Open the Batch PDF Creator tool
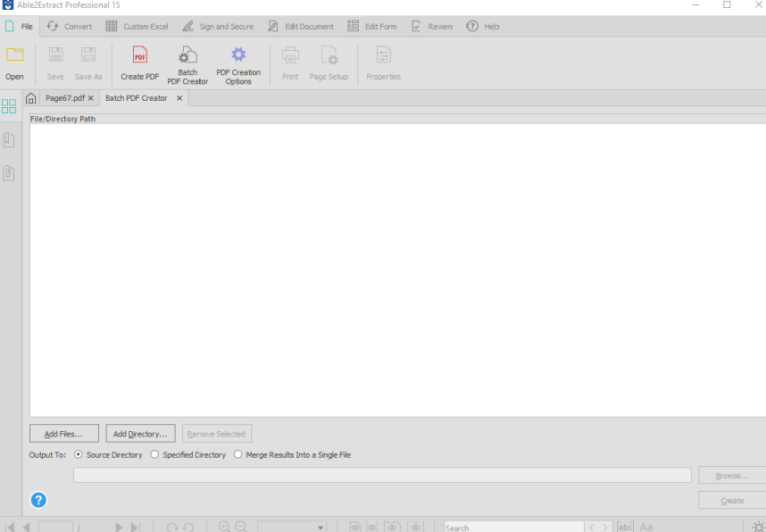Image resolution: width=766 pixels, height=532 pixels. [x=187, y=65]
